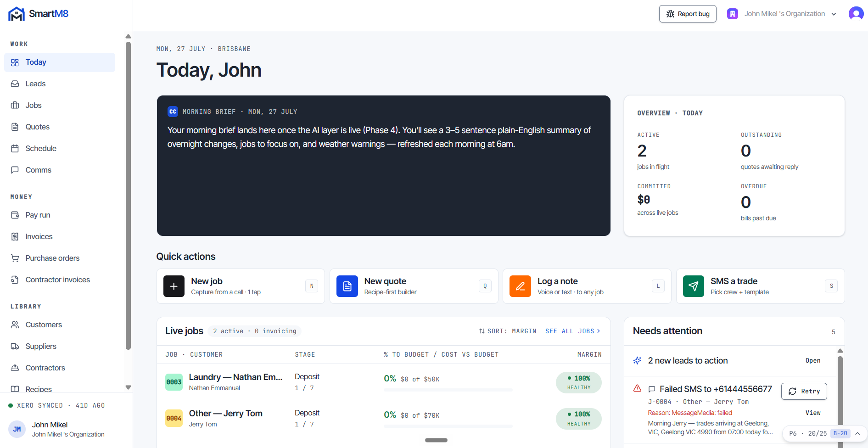Click the J-0004 job reference
Viewport: 868px width, 448px height.
[660, 402]
